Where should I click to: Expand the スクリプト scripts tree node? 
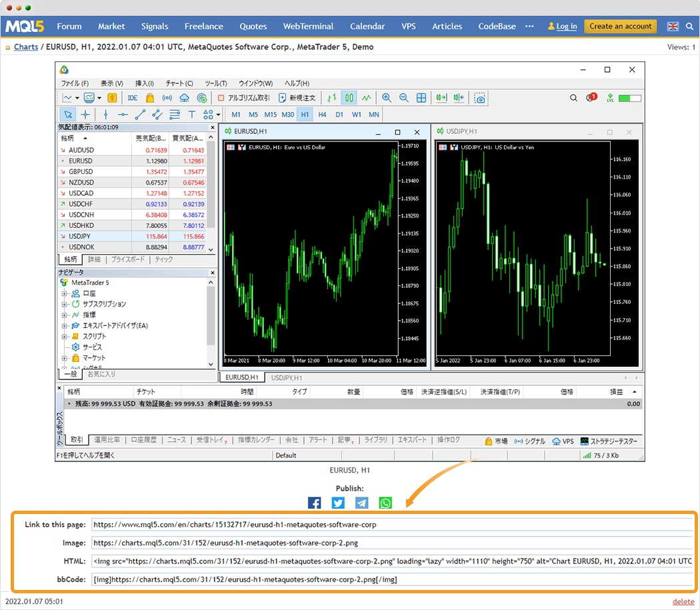coord(64,336)
